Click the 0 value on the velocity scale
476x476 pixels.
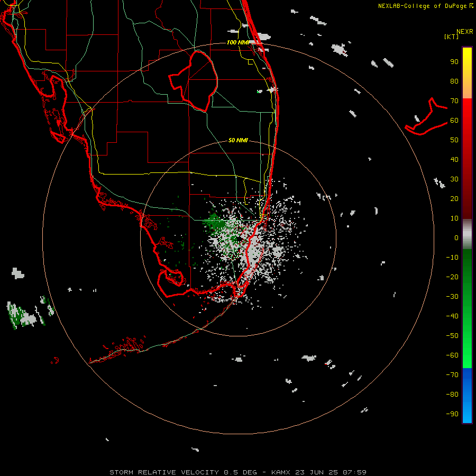456,238
